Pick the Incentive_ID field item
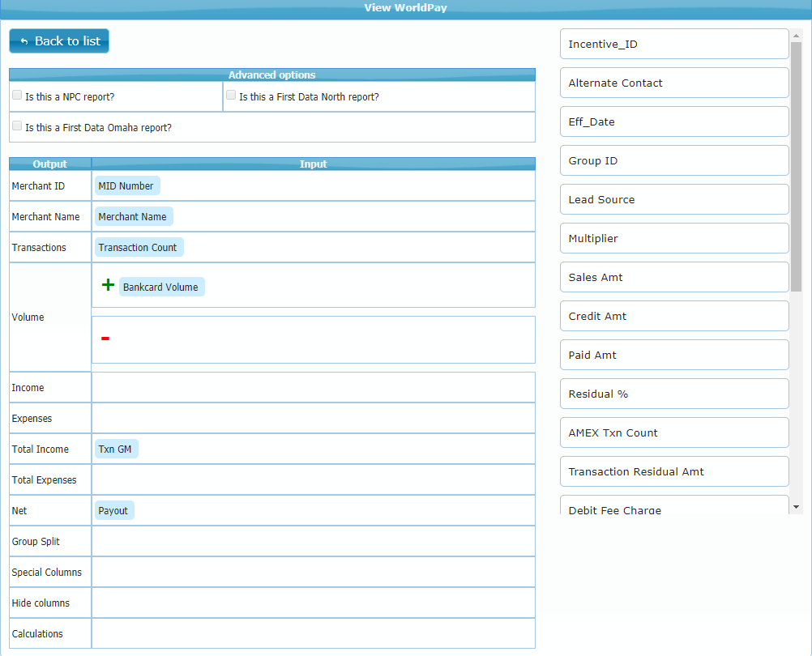 pos(674,45)
